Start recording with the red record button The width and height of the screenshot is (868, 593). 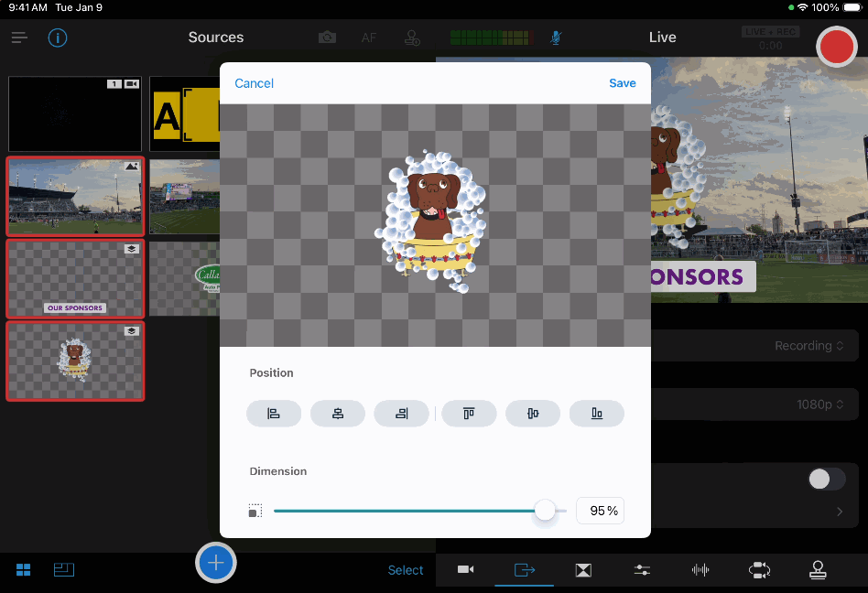pos(837,47)
